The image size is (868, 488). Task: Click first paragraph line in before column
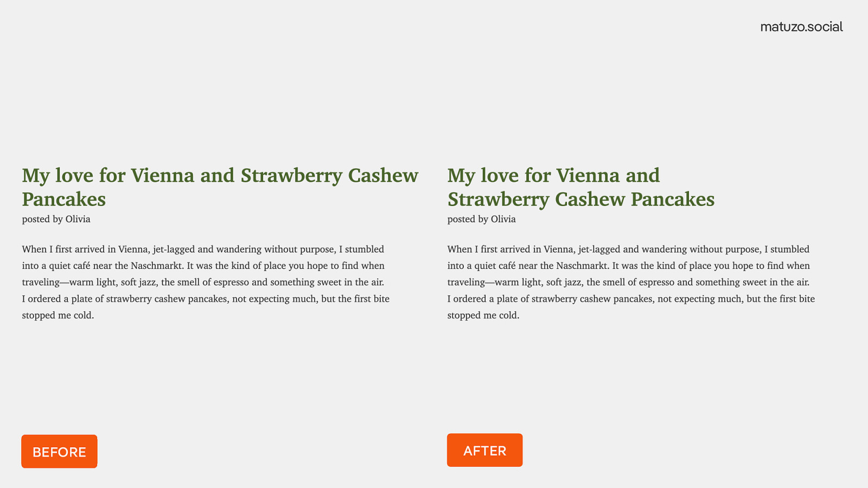tap(203, 249)
